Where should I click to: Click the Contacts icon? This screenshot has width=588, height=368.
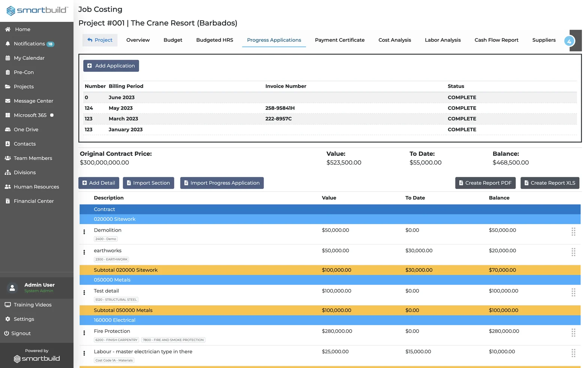(7, 143)
